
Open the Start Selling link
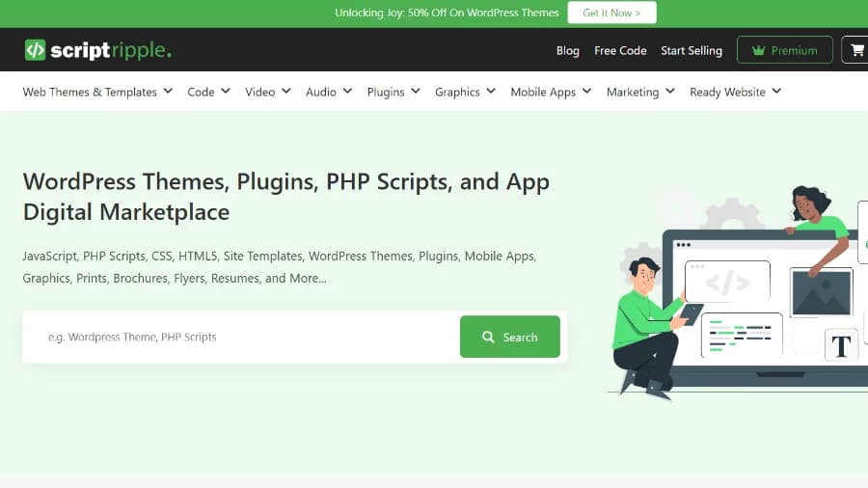[691, 50]
